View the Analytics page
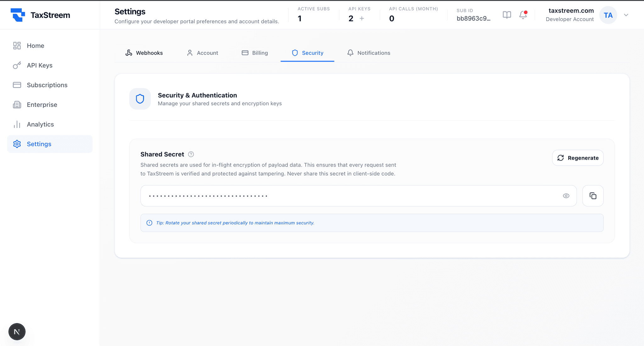The height and width of the screenshot is (346, 644). tap(50, 124)
